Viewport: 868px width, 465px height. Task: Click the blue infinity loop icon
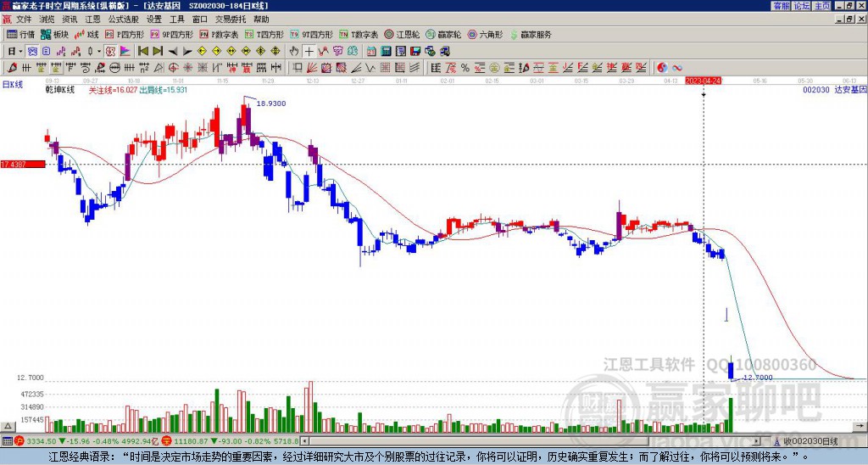pyautogui.click(x=677, y=68)
